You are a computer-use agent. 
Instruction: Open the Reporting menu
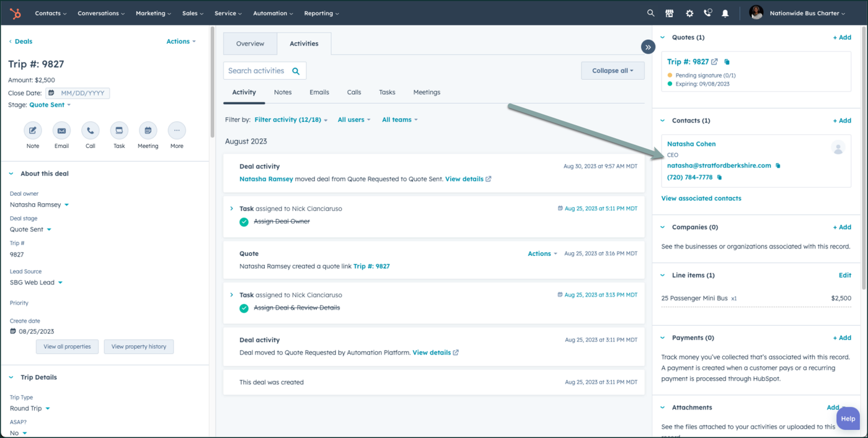click(321, 13)
